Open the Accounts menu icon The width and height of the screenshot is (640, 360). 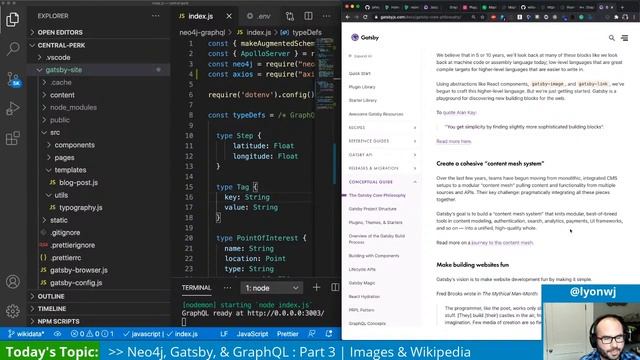point(13,282)
